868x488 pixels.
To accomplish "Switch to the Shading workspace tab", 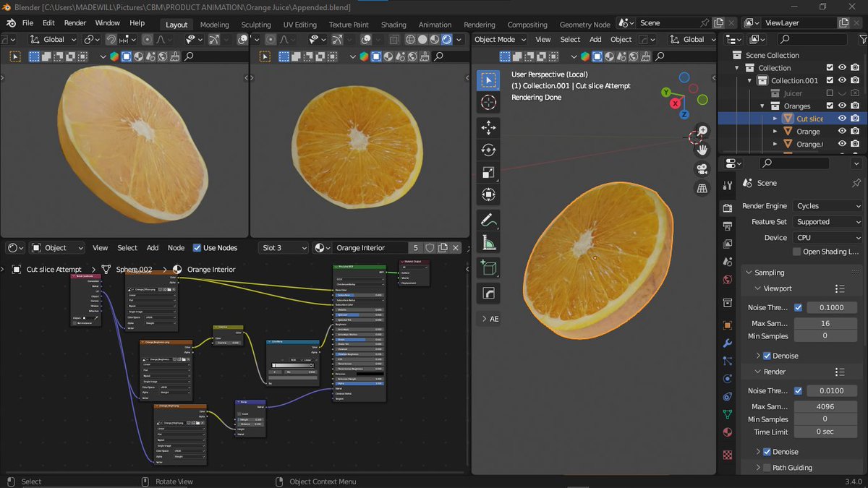I will click(393, 25).
